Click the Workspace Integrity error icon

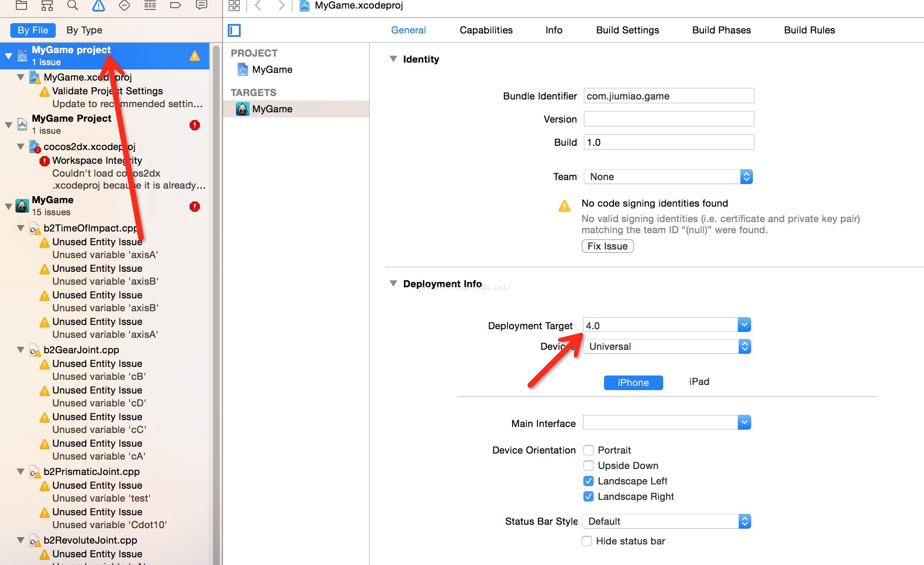click(x=45, y=161)
